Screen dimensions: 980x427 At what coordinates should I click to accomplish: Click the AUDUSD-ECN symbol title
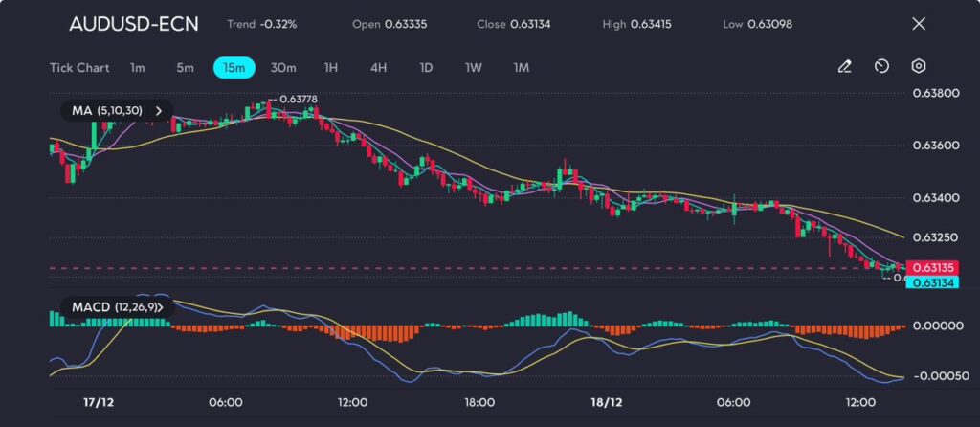pos(134,24)
